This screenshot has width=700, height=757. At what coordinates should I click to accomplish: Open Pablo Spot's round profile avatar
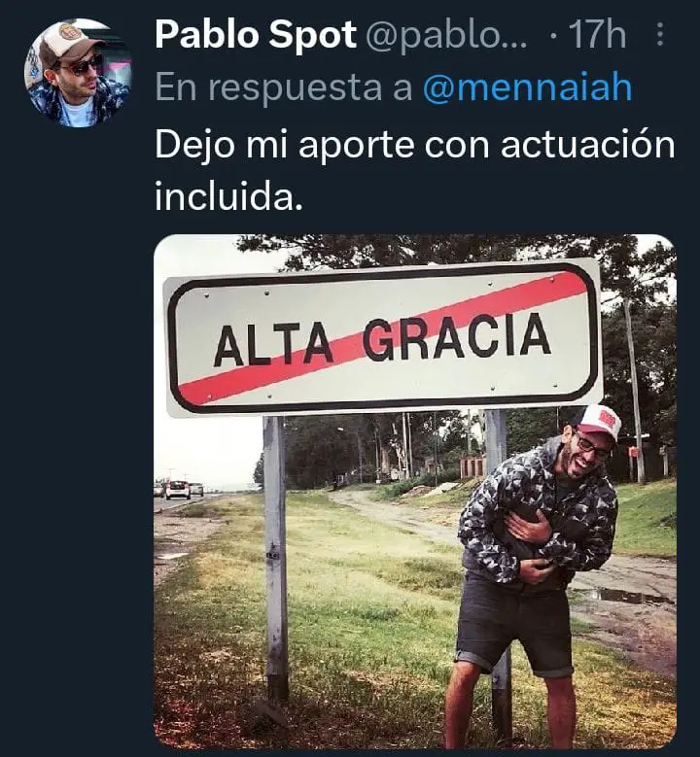(x=78, y=73)
